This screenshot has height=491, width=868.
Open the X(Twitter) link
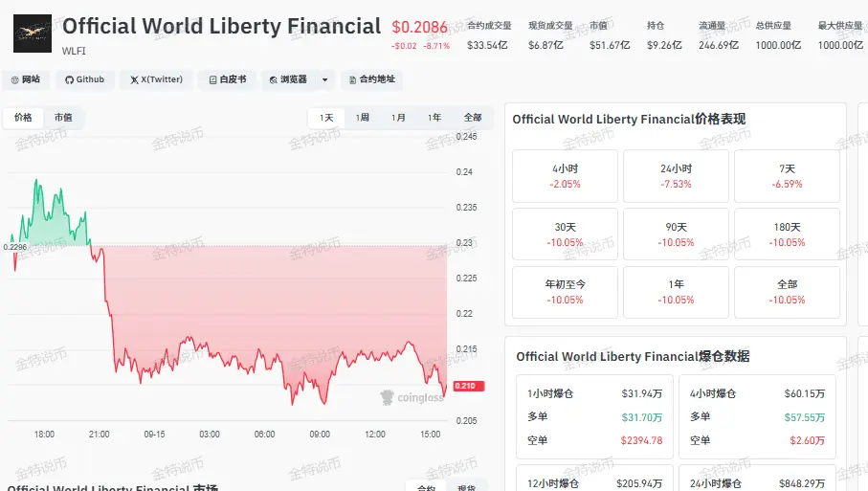pos(157,79)
